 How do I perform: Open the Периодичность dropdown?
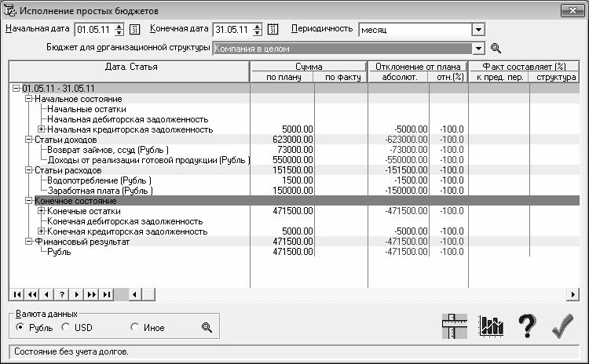(x=477, y=30)
